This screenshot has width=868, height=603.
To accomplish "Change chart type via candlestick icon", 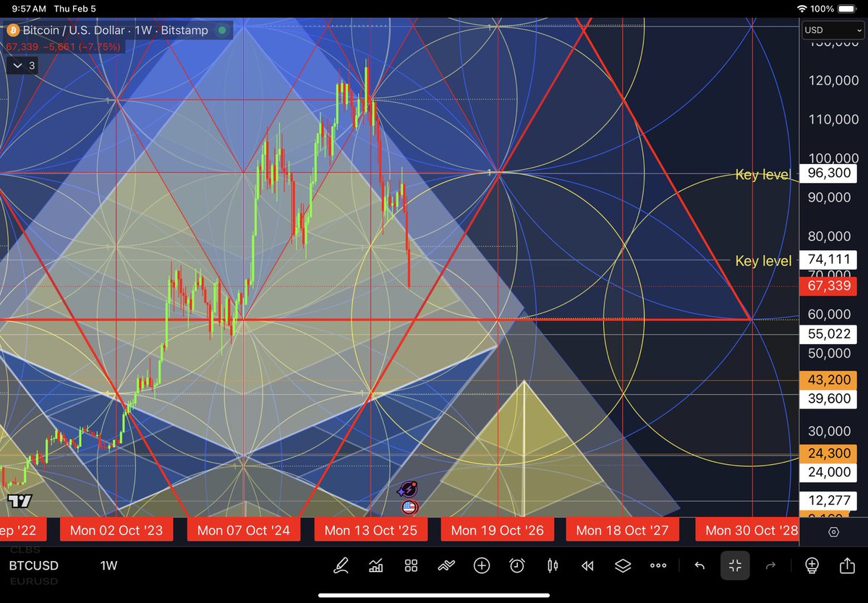I will [x=553, y=565].
